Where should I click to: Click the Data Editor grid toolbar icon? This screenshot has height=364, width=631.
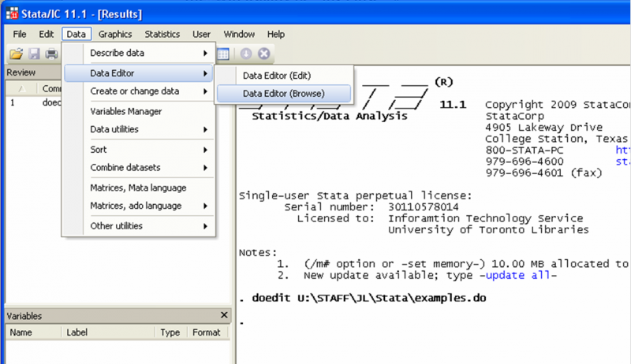click(223, 54)
